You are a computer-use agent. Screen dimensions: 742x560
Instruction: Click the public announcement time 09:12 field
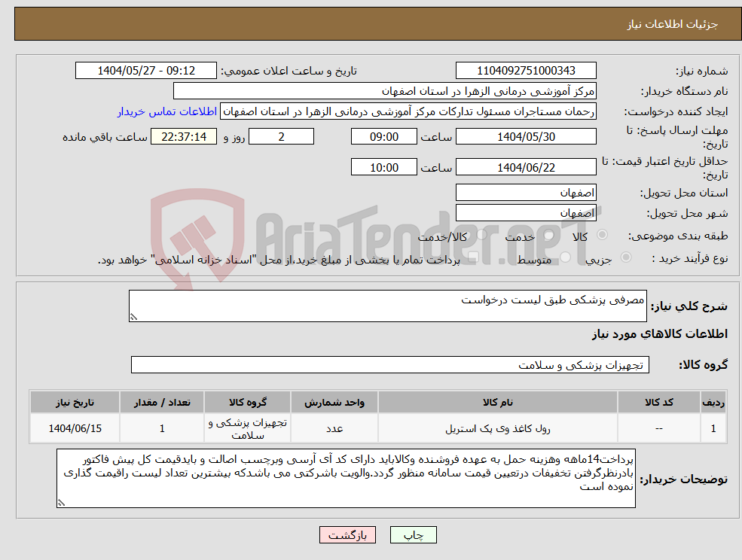pyautogui.click(x=146, y=70)
